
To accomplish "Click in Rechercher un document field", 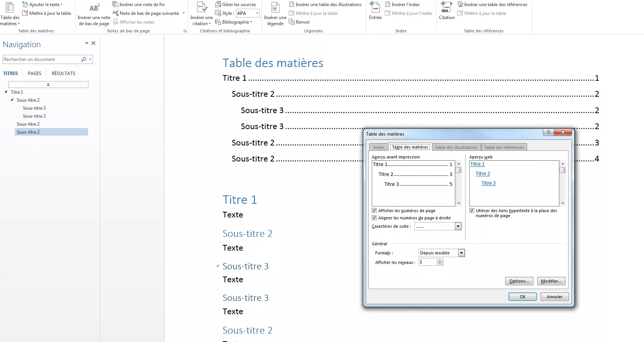I will coord(41,59).
